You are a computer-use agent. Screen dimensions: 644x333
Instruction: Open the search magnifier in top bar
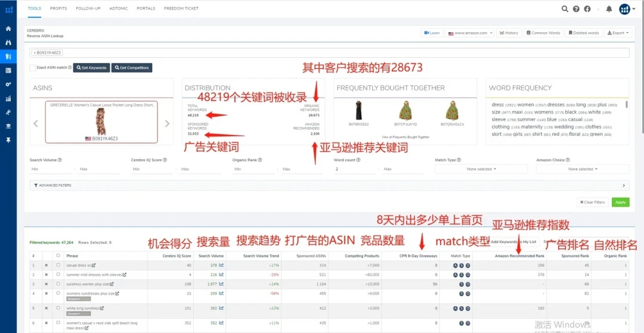click(x=565, y=8)
